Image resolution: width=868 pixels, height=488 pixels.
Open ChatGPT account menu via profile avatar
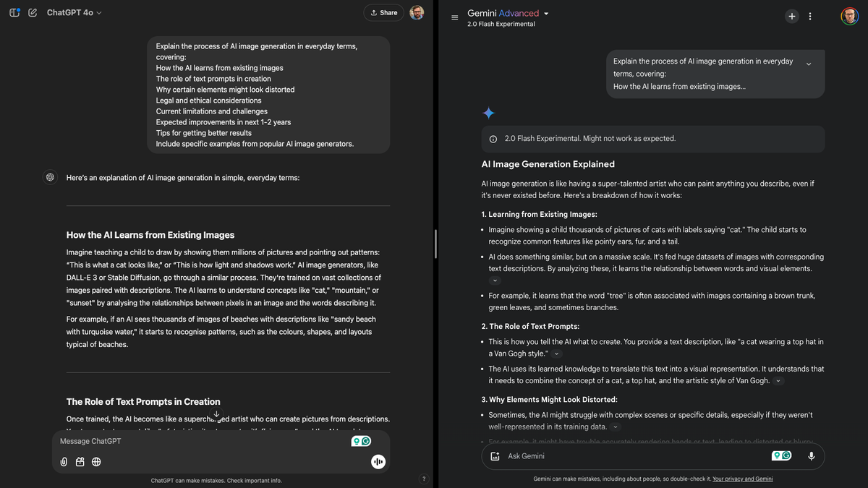(x=417, y=12)
